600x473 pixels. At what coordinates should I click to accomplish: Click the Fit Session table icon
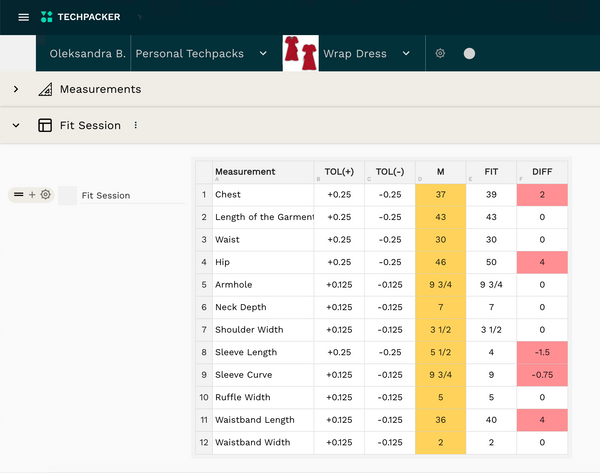pos(45,126)
